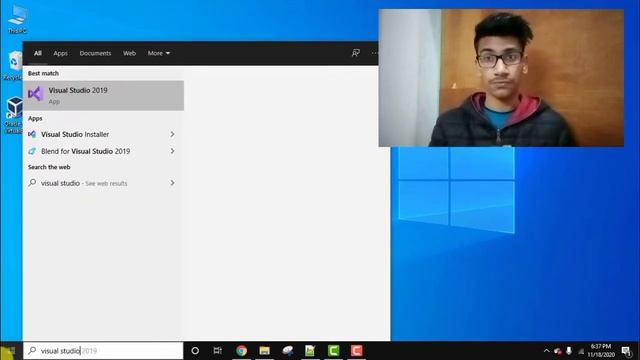Select Blend for Visual Studio 2019 result
Image resolution: width=640 pixels, height=360 pixels.
pos(103,151)
